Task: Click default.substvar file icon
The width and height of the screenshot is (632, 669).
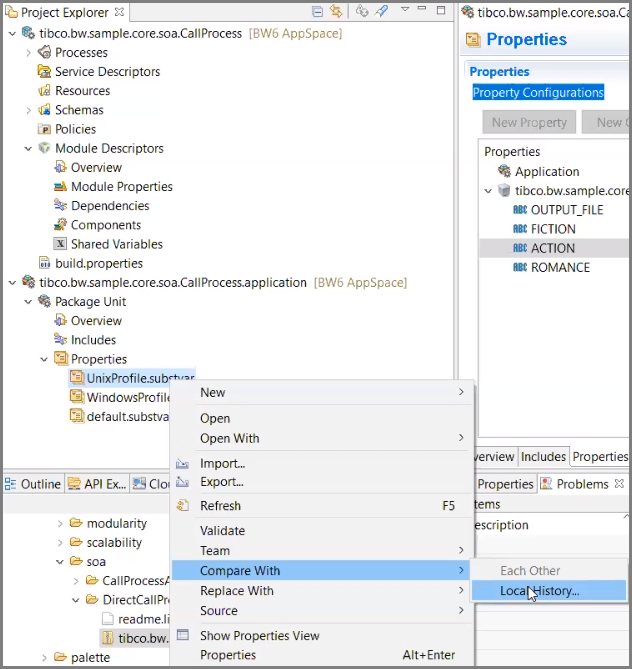Action: pyautogui.click(x=77, y=416)
